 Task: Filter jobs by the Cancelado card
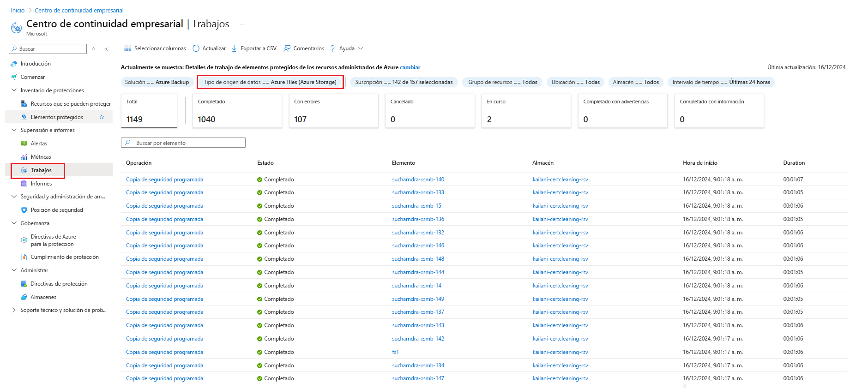tap(430, 111)
